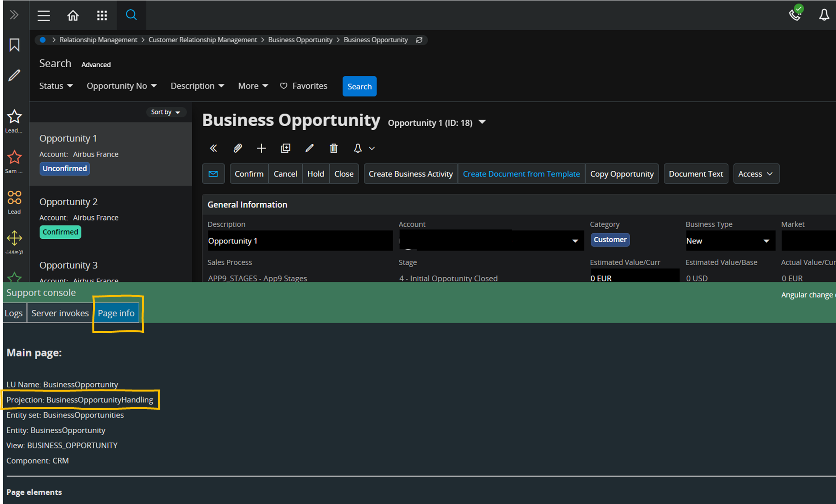
Task: Click the status dot in the breadcrumb
Action: click(42, 40)
